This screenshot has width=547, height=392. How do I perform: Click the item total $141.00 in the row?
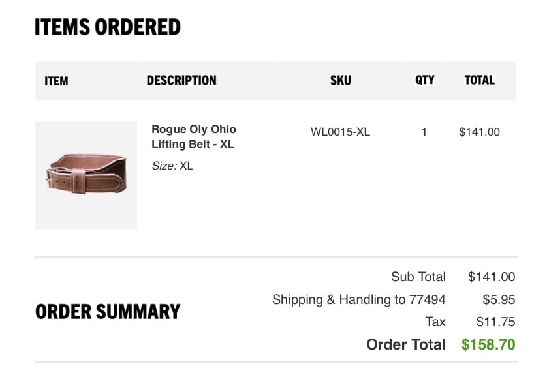coord(479,132)
